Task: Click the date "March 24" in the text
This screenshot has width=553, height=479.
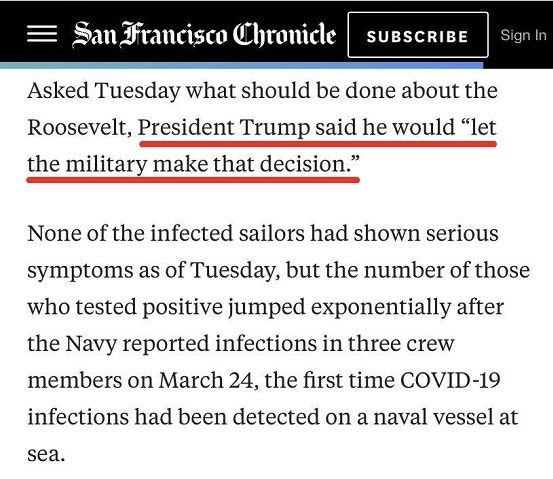Action: pyautogui.click(x=206, y=381)
